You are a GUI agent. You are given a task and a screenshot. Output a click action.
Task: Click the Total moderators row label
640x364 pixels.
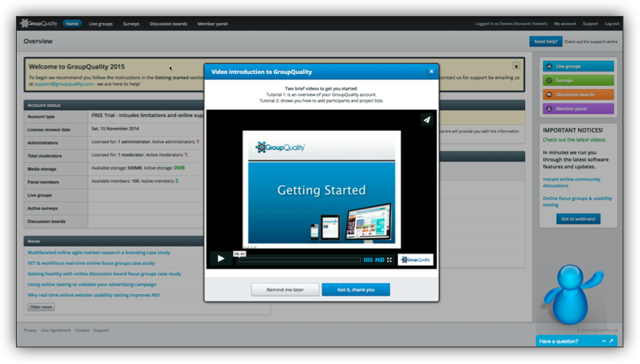click(x=44, y=156)
